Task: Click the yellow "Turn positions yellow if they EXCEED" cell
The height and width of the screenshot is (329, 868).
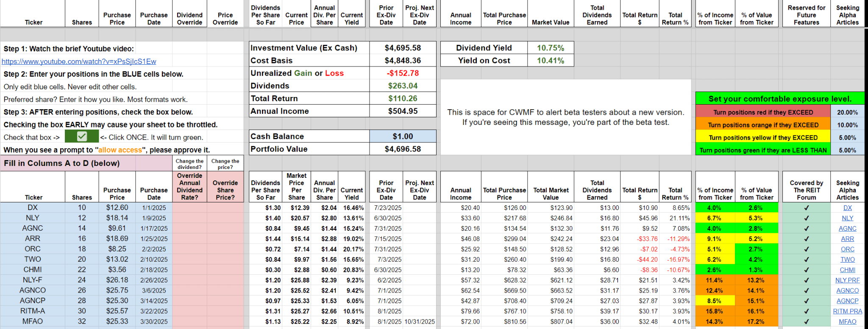Action: 762,138
